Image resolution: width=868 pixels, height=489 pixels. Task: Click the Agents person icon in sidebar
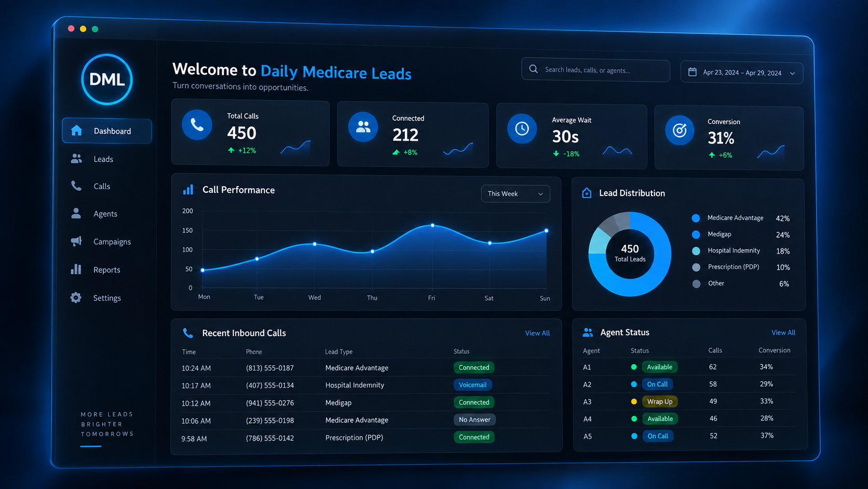click(x=76, y=213)
